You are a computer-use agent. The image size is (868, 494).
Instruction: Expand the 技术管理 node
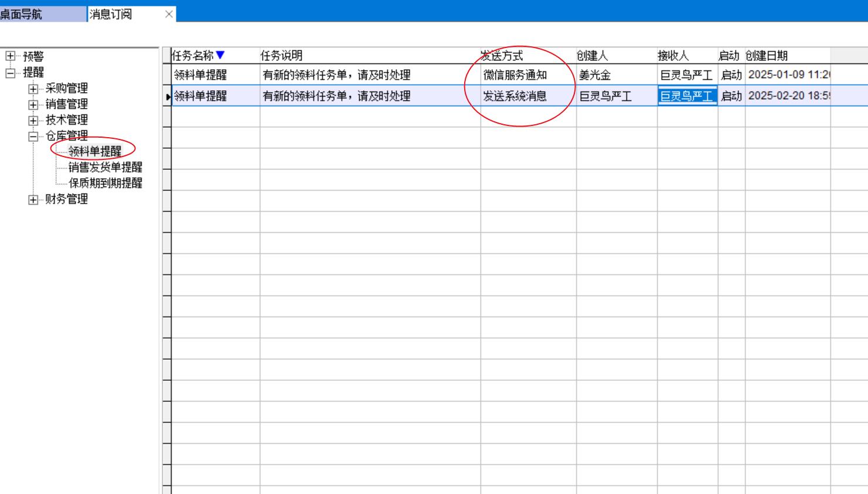click(33, 121)
